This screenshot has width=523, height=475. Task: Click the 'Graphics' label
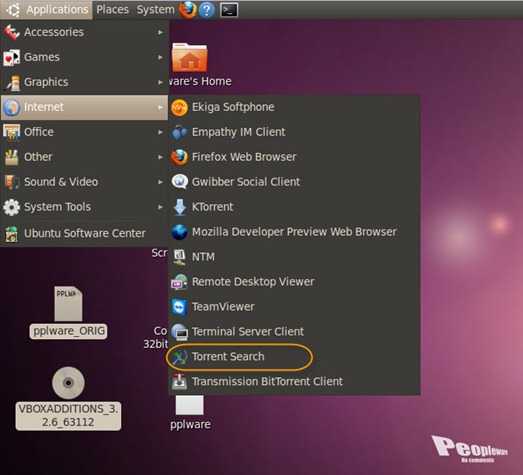pos(46,82)
